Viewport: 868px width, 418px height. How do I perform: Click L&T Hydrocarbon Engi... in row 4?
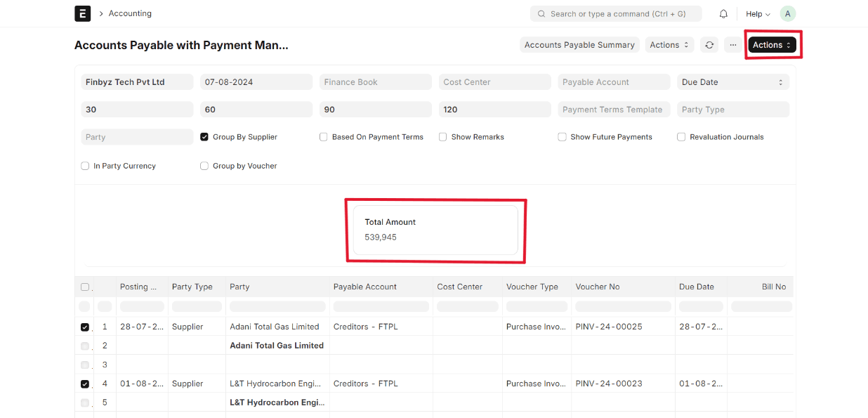point(275,384)
